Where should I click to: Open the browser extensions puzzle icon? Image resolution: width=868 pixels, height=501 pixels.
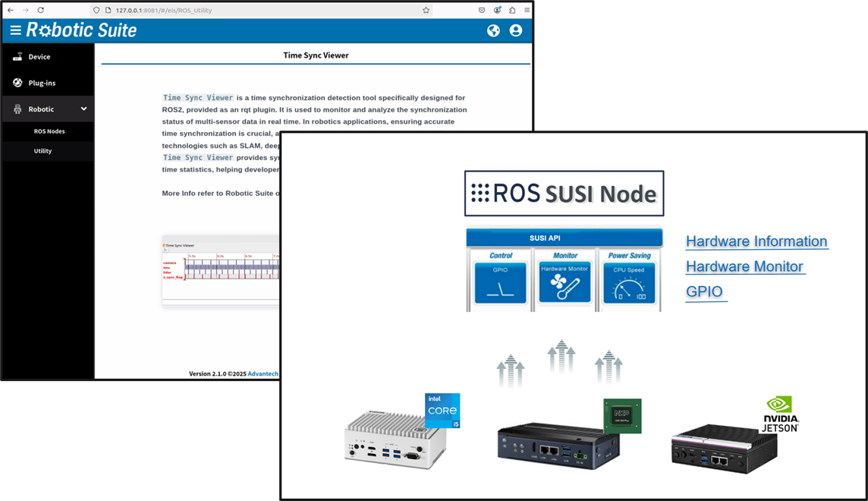pos(512,10)
